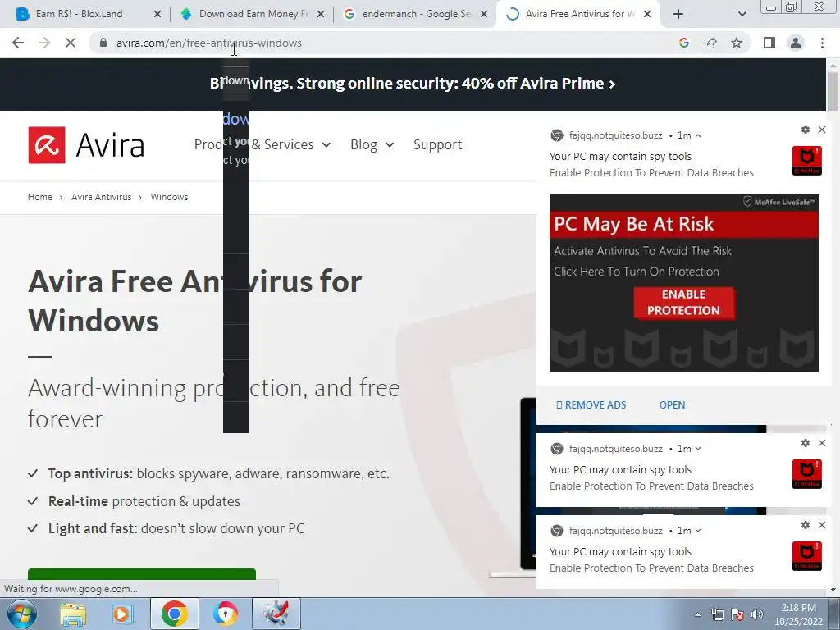Switch to the Earn R$! - Blox.Land tab
The height and width of the screenshot is (630, 840).
(x=79, y=14)
